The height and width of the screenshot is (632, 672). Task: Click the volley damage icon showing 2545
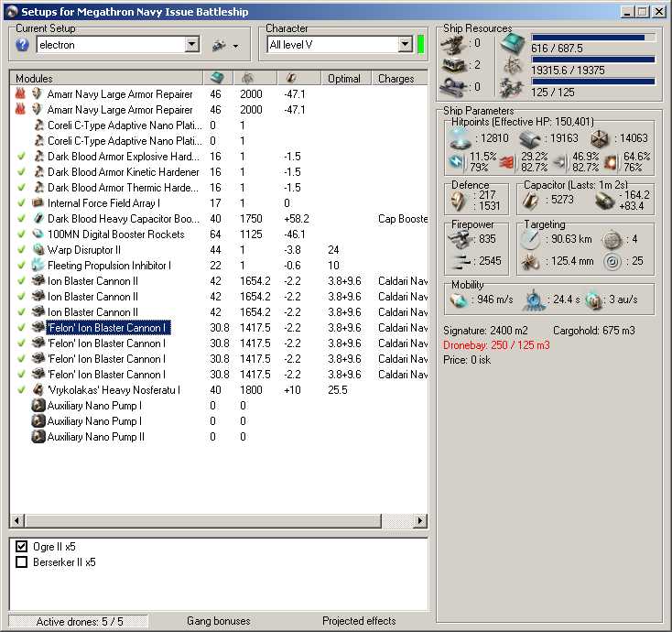(x=460, y=261)
